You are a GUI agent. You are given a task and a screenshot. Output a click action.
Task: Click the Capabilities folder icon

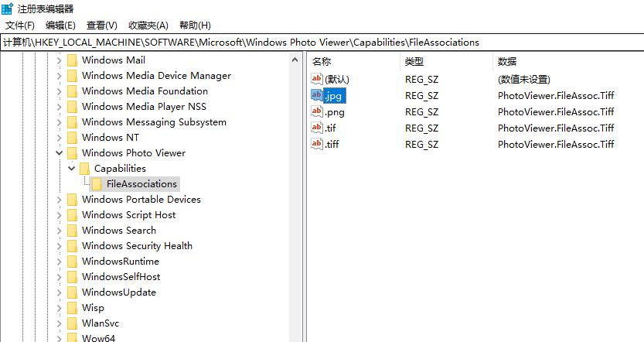[84, 169]
